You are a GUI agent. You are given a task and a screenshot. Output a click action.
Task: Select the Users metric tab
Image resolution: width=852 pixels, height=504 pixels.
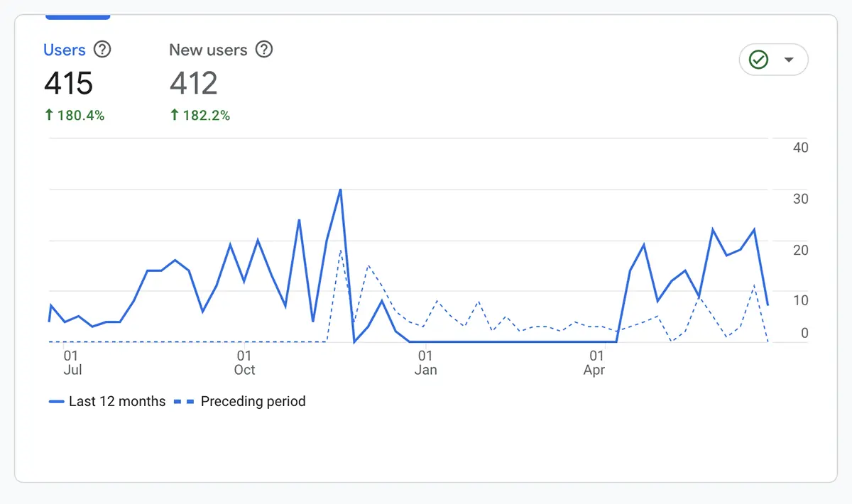coord(65,50)
